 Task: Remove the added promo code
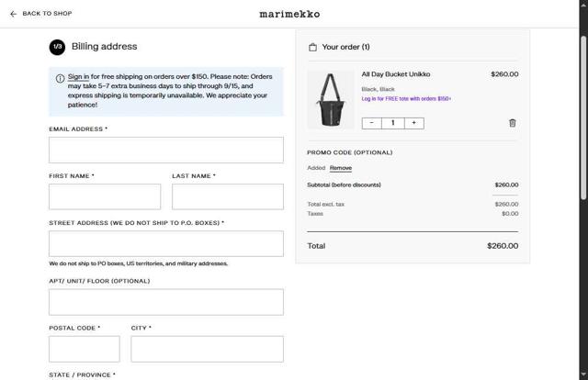click(x=341, y=168)
